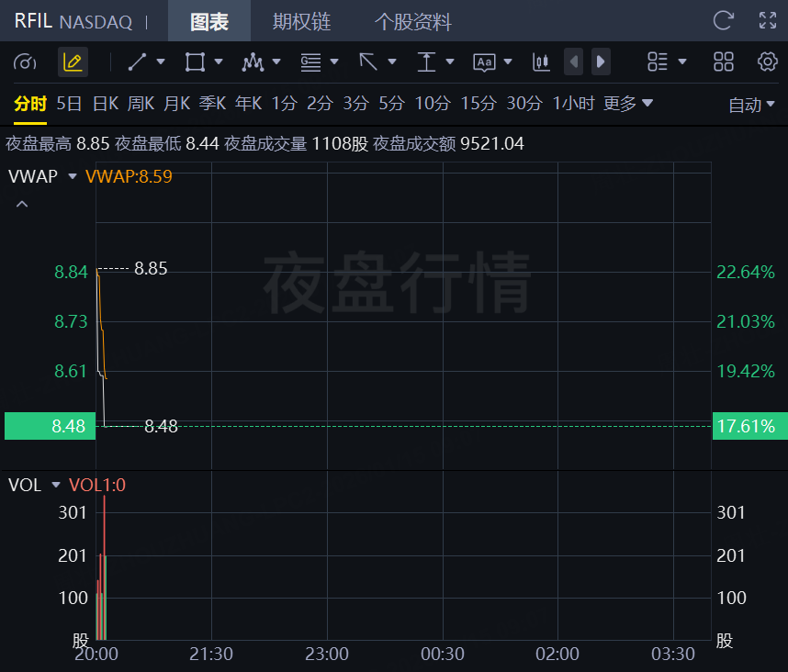This screenshot has height=672, width=788.
Task: Choose the wave pattern drawing tool
Action: [x=253, y=62]
